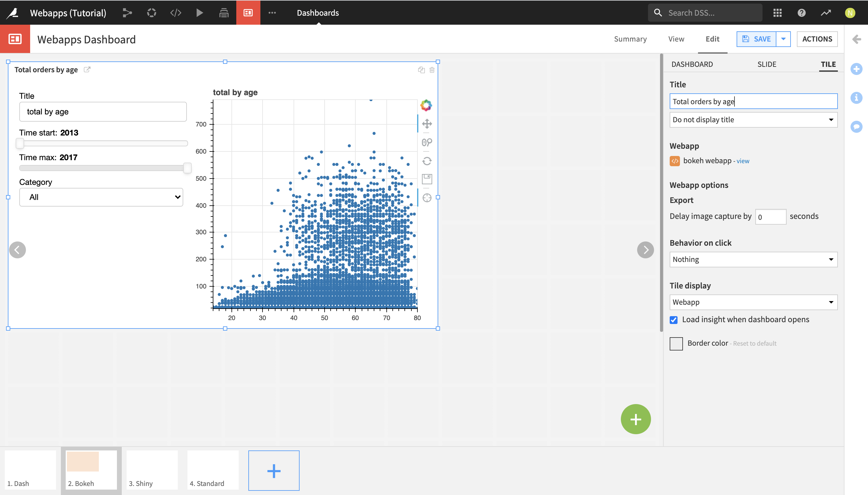The height and width of the screenshot is (495, 868).
Task: Open the Tile display Webapp dropdown
Action: click(753, 302)
